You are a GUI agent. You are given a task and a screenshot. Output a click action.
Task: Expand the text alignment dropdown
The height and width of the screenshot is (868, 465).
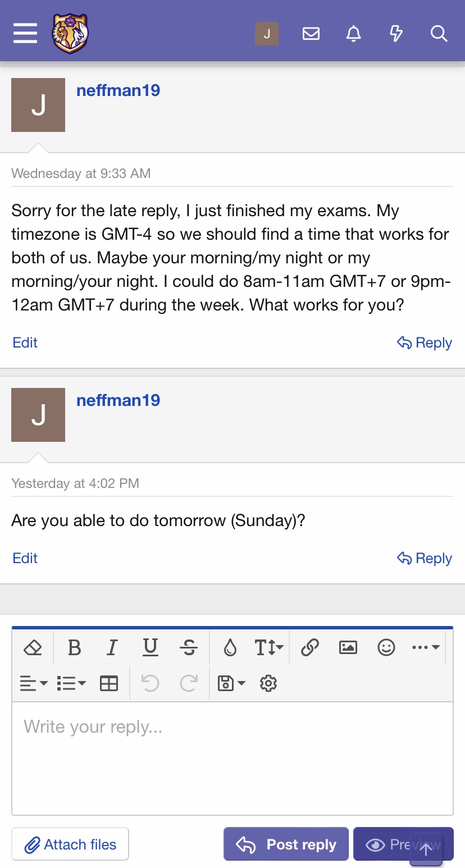pyautogui.click(x=34, y=683)
